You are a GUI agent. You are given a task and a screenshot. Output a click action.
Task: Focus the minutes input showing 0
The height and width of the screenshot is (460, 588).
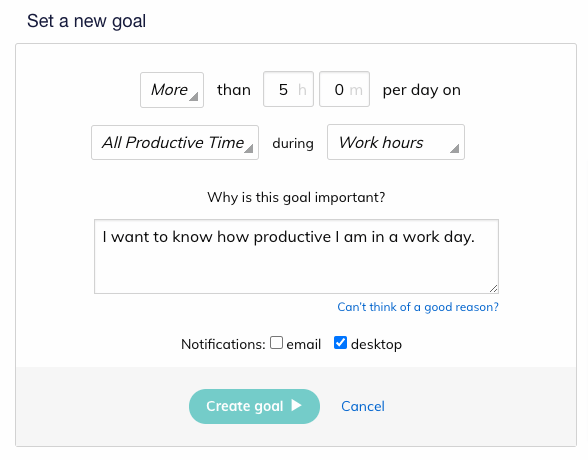pos(344,89)
